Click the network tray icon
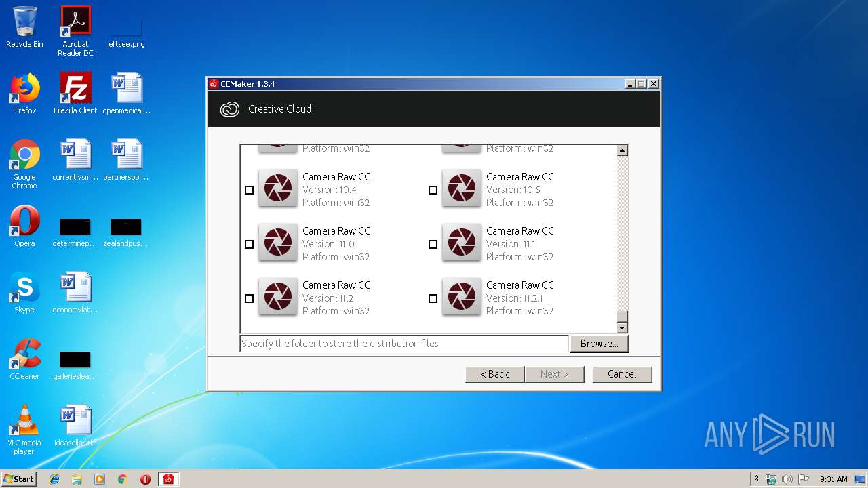Screen dimensions: 868x488 [771, 479]
